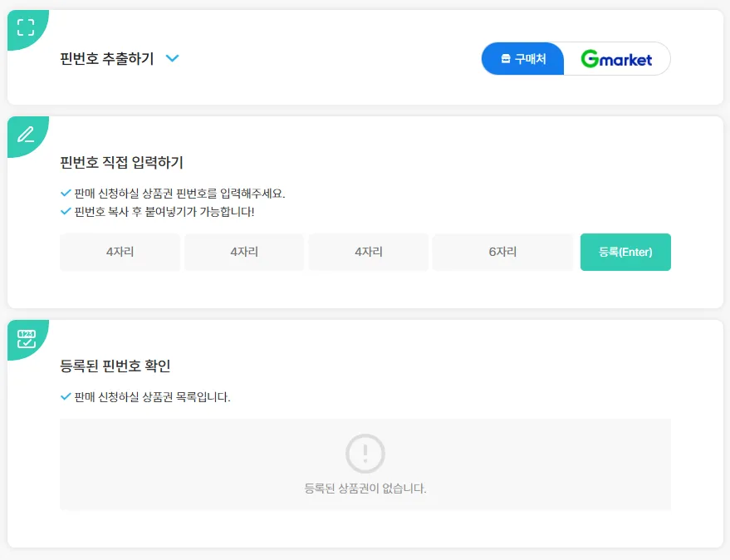The width and height of the screenshot is (730, 560).
Task: Click checkmark beside 판매 신청하실 상품권 핀번호를 입력해주세요
Action: click(66, 193)
